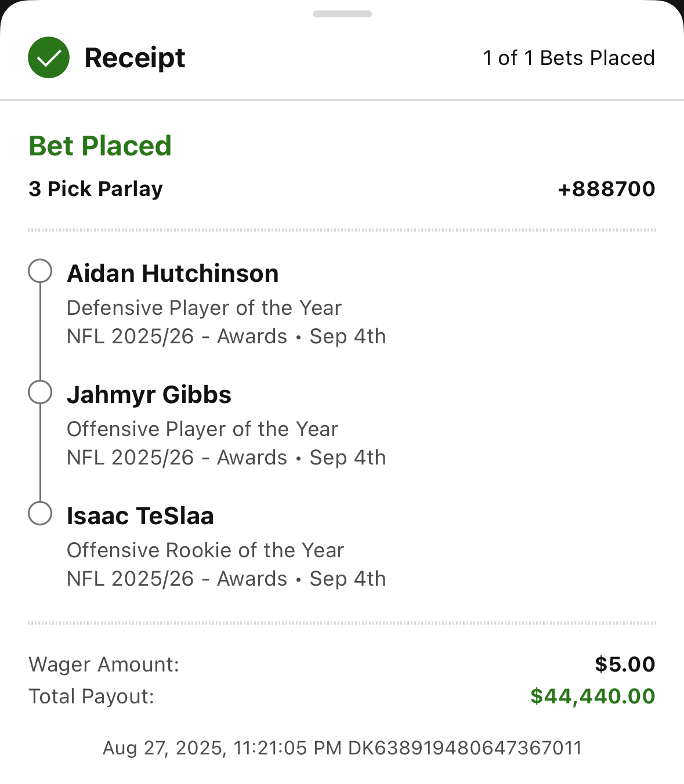Open the Jahmyr Gibbs pick
The height and width of the screenshot is (784, 684).
click(x=149, y=394)
